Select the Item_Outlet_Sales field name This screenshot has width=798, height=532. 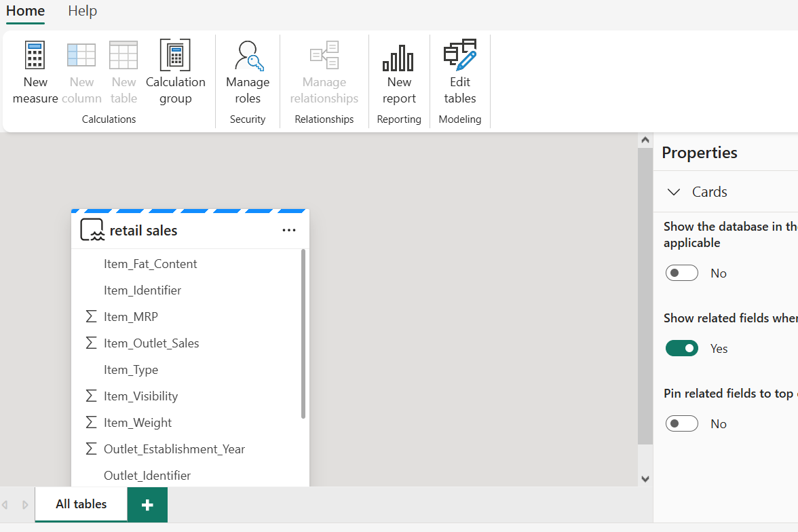(x=151, y=343)
